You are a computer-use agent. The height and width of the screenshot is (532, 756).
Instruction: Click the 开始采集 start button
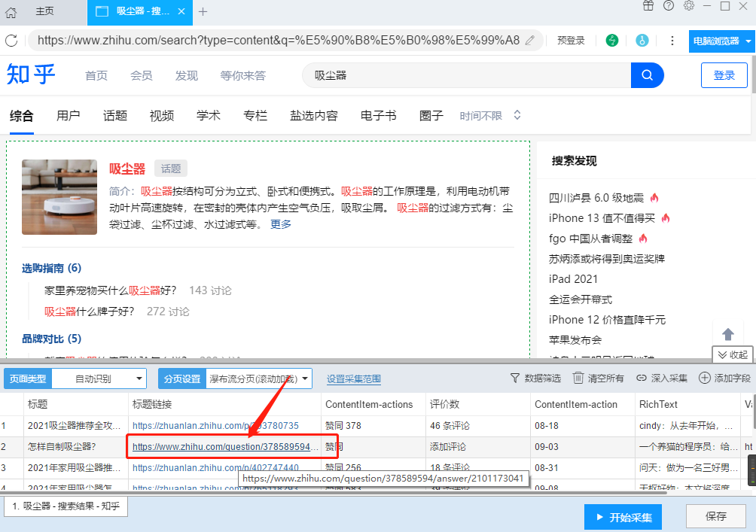tap(623, 517)
